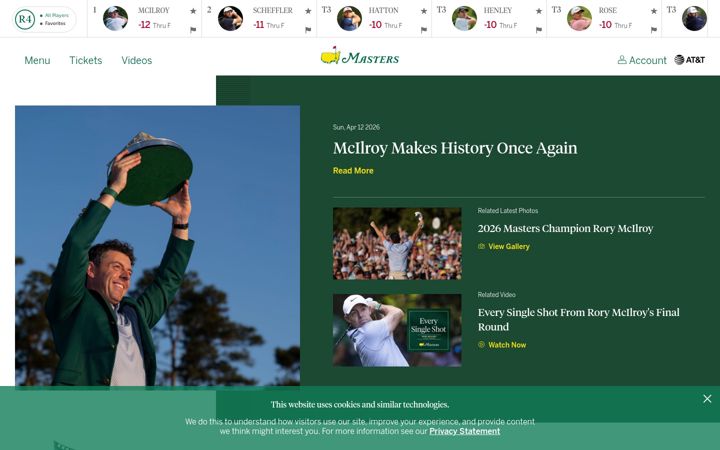Click the flag icon for Rose
Image resolution: width=720 pixels, height=450 pixels.
coord(654,30)
